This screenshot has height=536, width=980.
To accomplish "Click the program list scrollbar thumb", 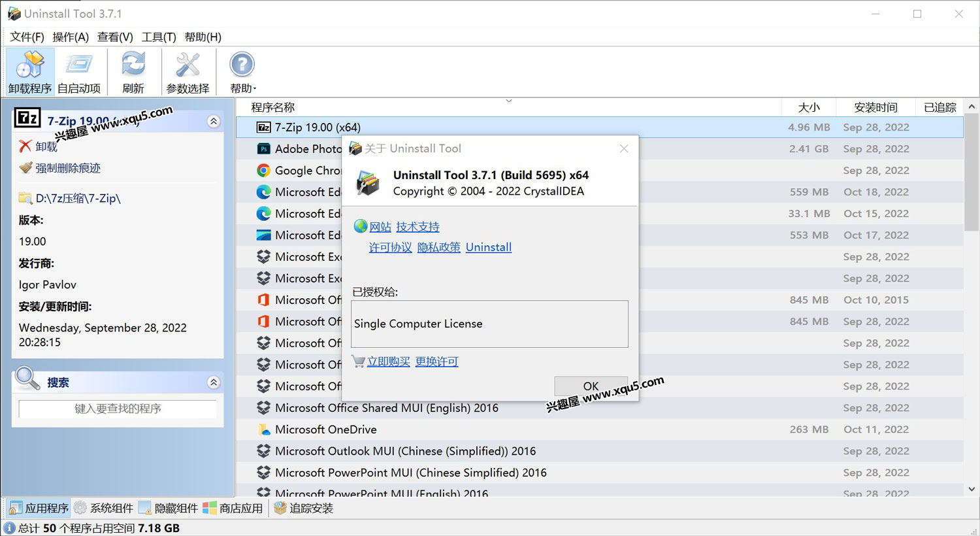I will [x=972, y=172].
